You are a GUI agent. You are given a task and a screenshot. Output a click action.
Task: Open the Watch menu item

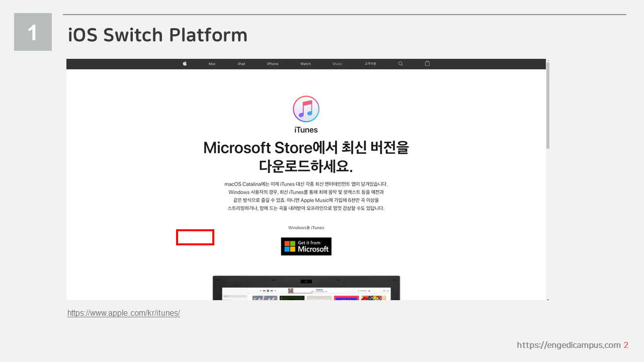305,64
